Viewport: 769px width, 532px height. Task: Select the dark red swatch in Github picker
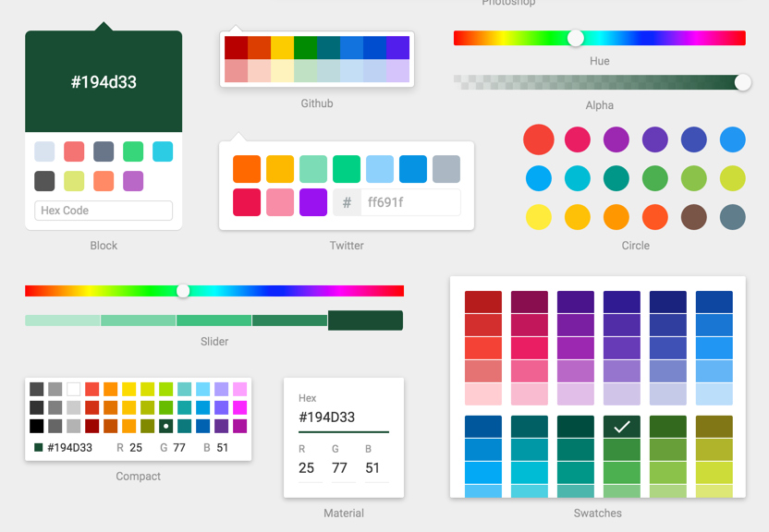tap(236, 47)
